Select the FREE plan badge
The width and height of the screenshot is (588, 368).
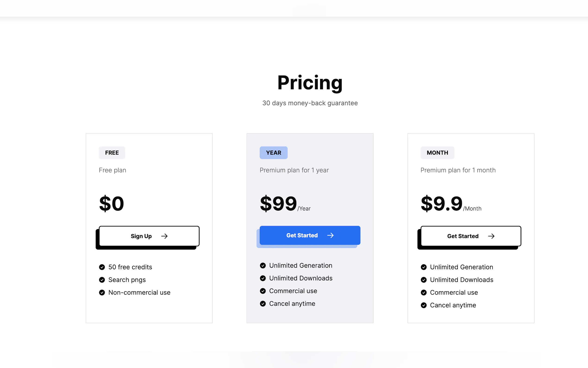pyautogui.click(x=112, y=153)
